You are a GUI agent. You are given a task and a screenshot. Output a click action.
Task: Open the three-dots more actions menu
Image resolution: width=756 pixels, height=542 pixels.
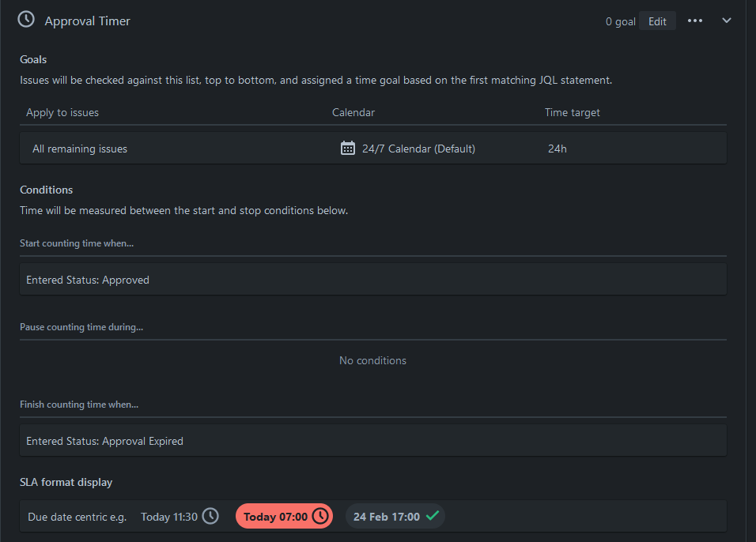click(x=695, y=21)
